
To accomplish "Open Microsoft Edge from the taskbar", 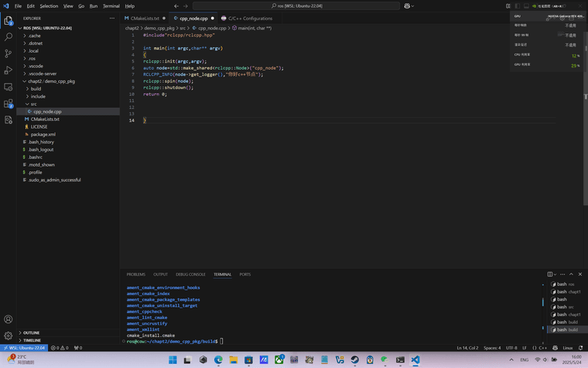I will point(218,360).
